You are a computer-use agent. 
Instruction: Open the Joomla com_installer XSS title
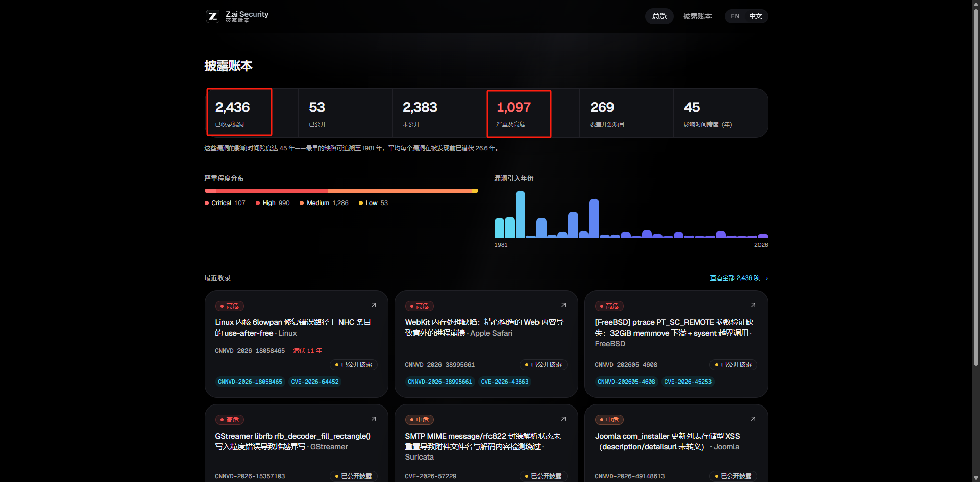[x=668, y=441]
